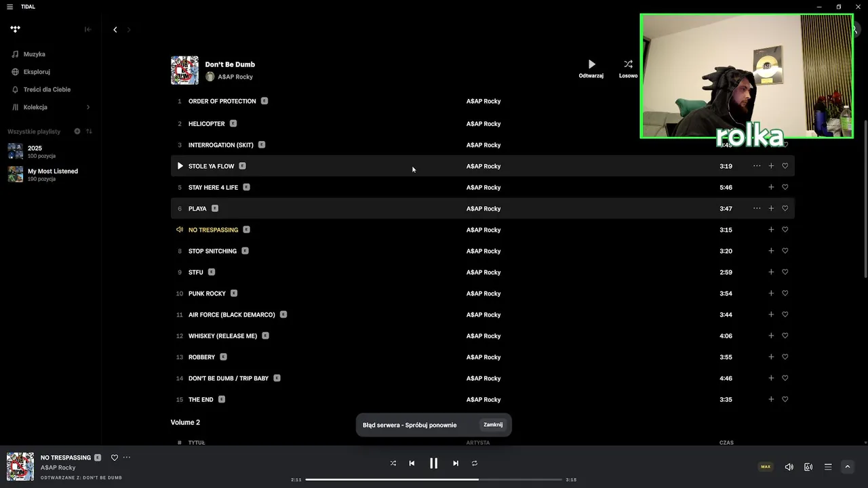Click the TYTUŁ column header in Volume 2
This screenshot has height=488, width=868.
tap(197, 443)
